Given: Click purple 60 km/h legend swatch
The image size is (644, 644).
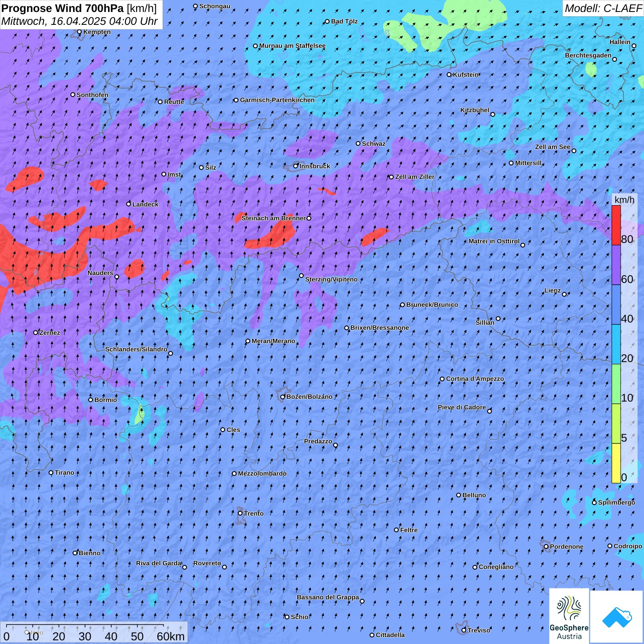Looking at the screenshot, I should [x=616, y=265].
